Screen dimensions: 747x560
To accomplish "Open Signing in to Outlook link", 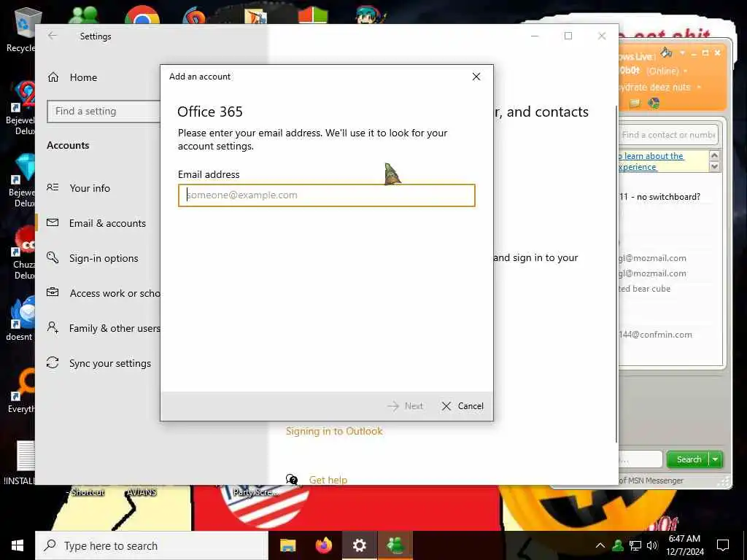I will 334,431.
